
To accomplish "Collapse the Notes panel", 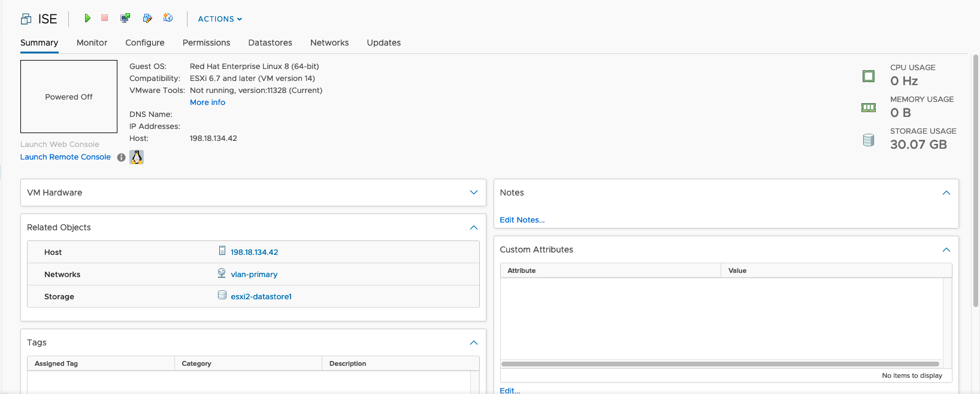I will (x=946, y=193).
